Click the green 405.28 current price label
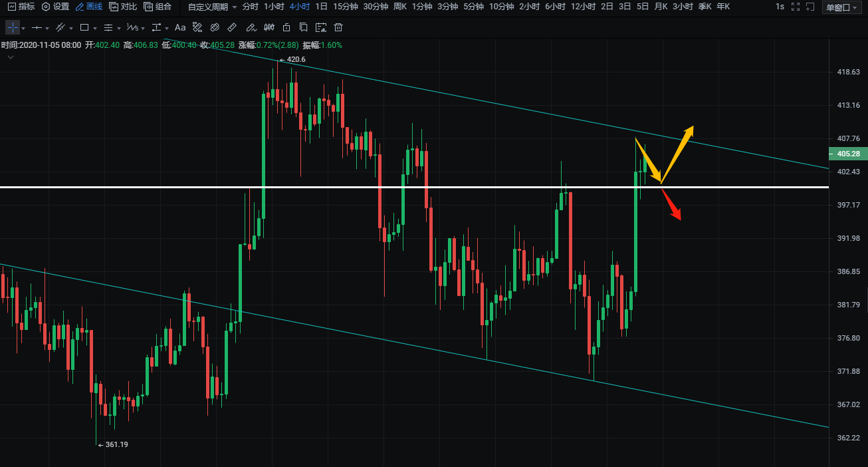The image size is (868, 467). 848,154
